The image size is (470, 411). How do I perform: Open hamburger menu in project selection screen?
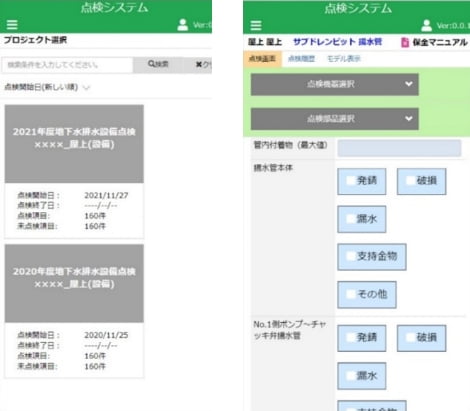(x=12, y=25)
